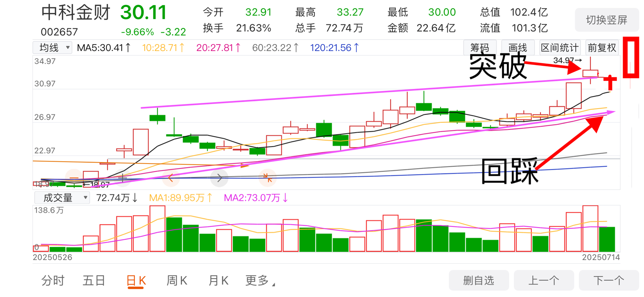
Task: Click the current price 30.11
Action: tap(143, 12)
